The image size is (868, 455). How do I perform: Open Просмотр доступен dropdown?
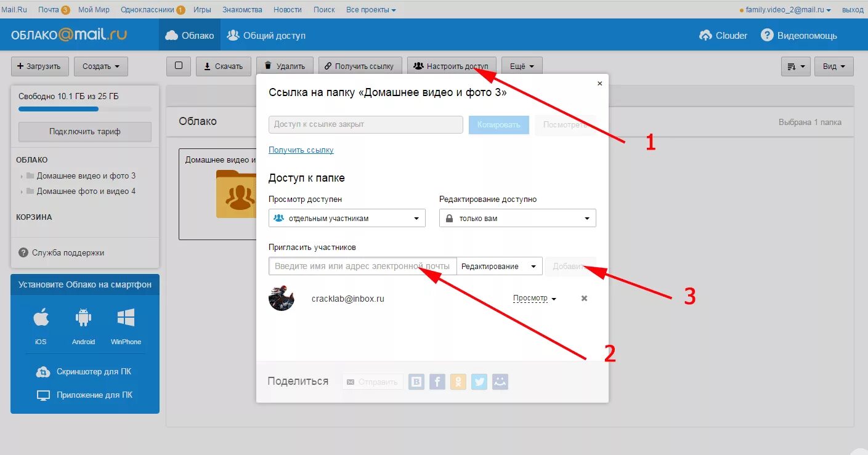coord(347,218)
